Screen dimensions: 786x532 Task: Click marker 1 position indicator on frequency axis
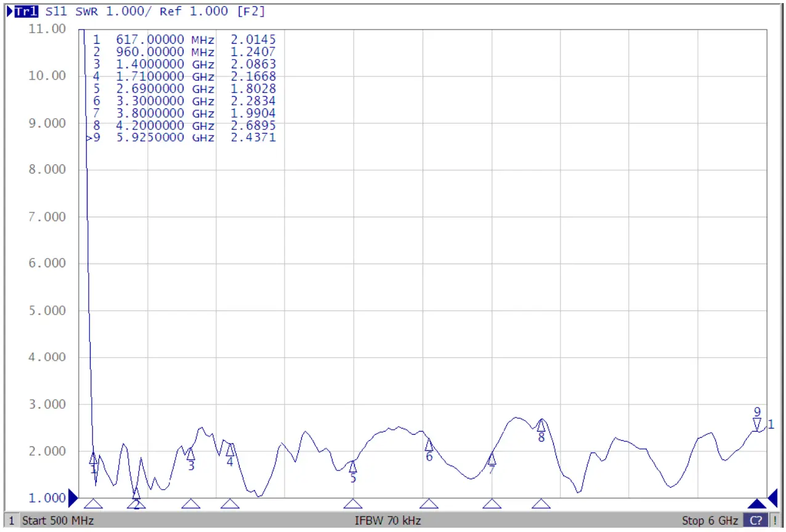93,504
